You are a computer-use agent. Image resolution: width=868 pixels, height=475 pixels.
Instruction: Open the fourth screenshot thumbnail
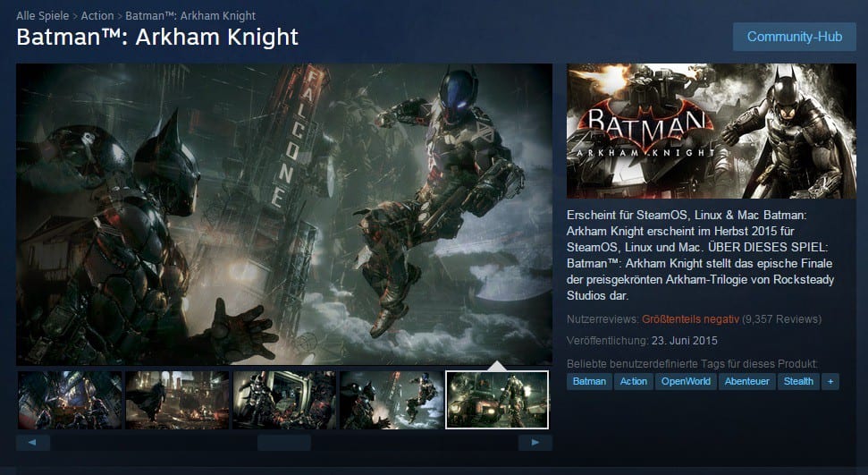pyautogui.click(x=391, y=400)
